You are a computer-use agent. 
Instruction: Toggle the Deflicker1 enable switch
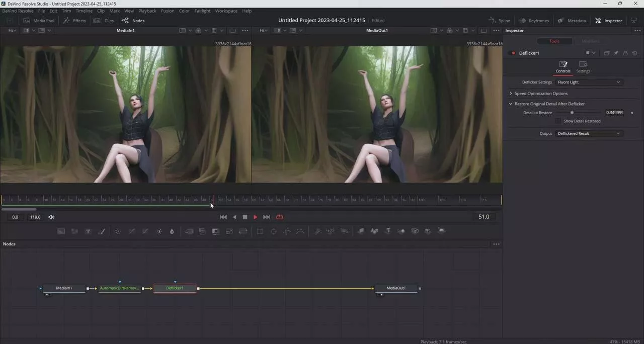[513, 53]
